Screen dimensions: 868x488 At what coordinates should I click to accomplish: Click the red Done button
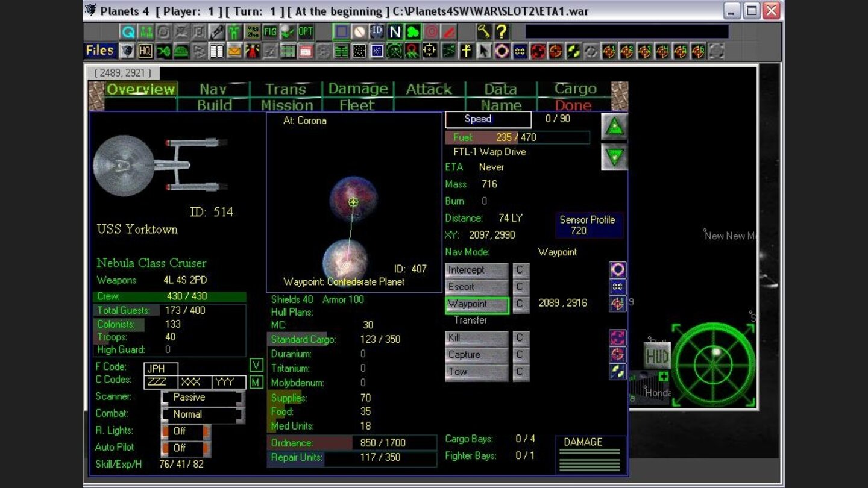573,105
